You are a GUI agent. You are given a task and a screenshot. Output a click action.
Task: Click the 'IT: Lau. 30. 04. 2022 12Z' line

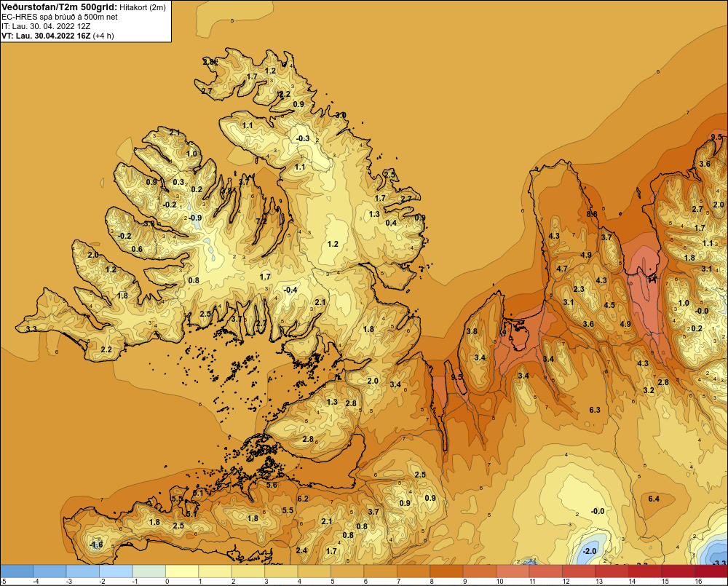46,26
